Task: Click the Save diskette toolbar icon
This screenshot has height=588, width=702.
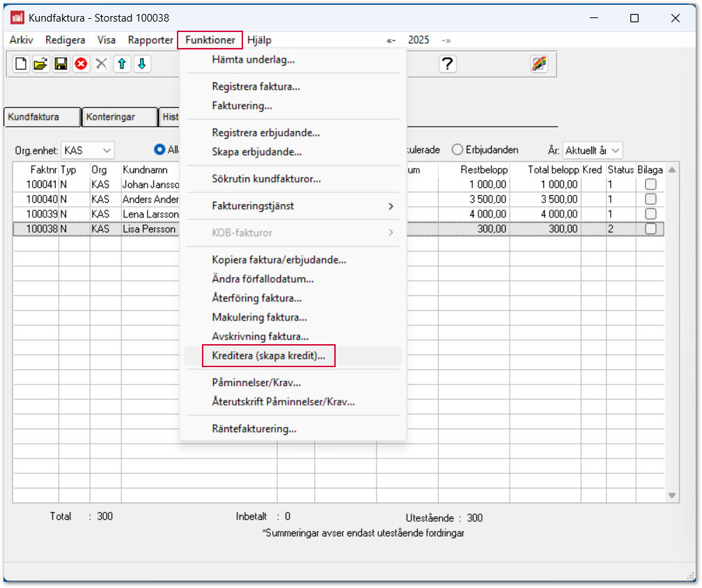Action: (x=61, y=64)
